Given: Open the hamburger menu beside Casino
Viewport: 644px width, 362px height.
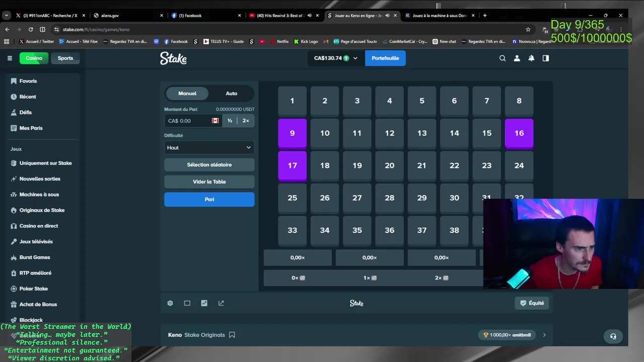Looking at the screenshot, I should (10, 58).
